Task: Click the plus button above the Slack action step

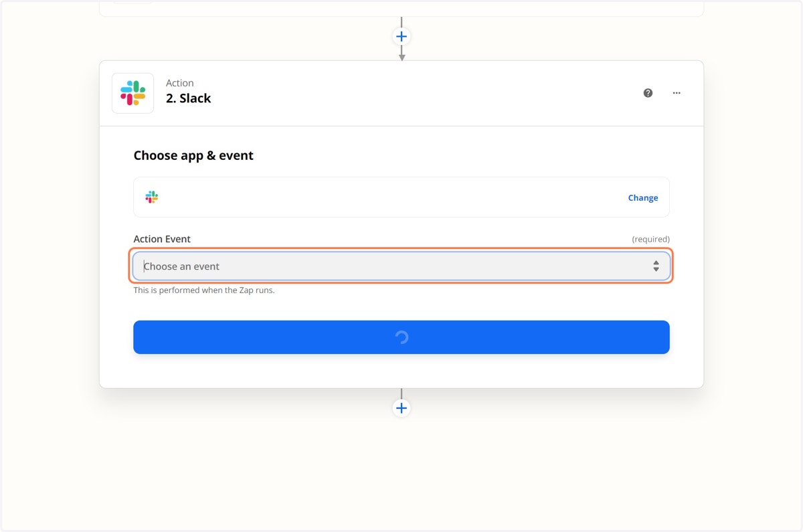Action: (x=401, y=36)
